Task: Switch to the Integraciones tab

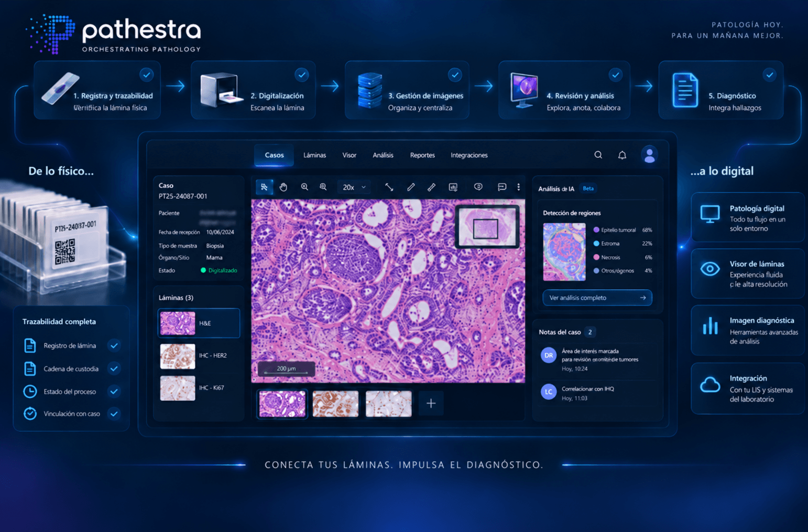Action: pos(469,155)
